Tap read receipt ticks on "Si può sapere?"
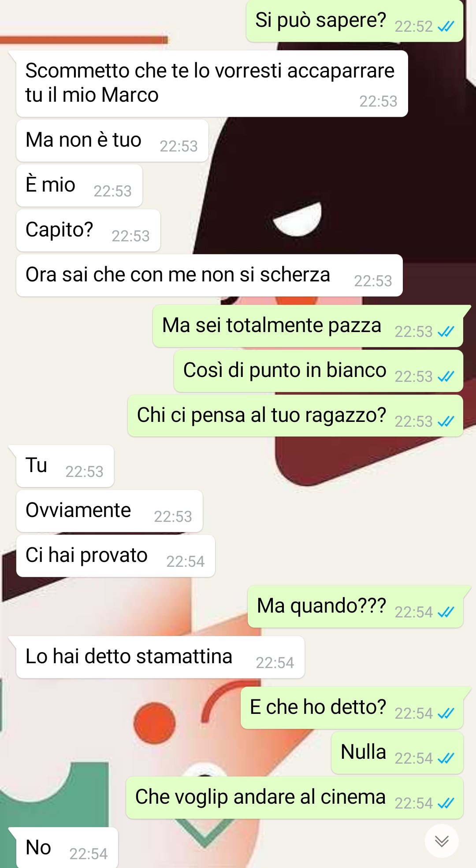This screenshot has height=868, width=476. [446, 27]
